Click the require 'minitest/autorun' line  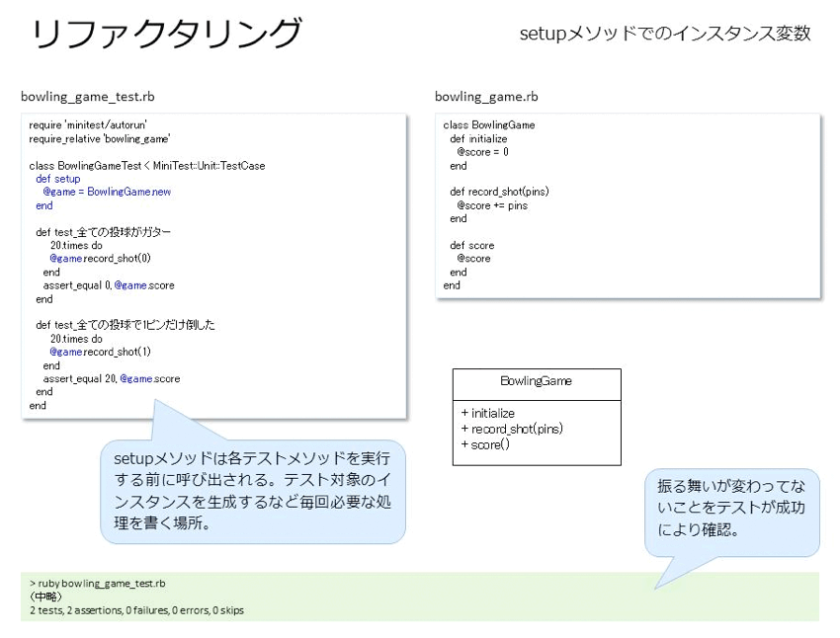coord(88,124)
